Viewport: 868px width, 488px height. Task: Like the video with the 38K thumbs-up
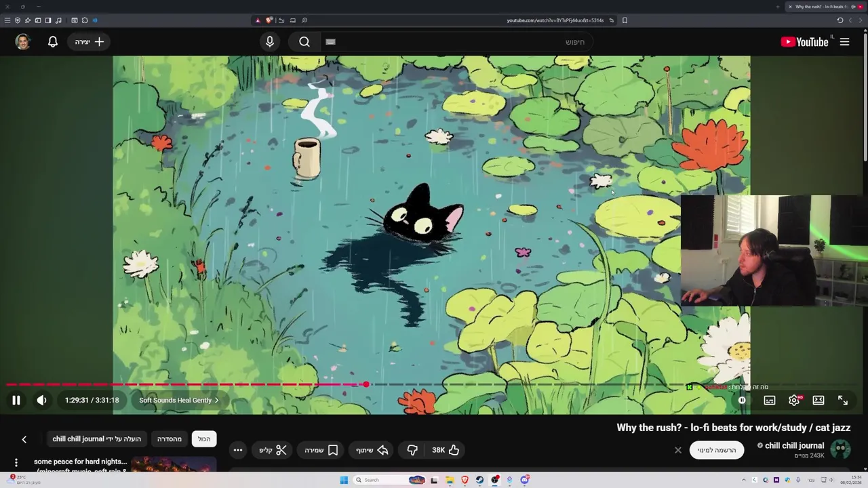446,450
